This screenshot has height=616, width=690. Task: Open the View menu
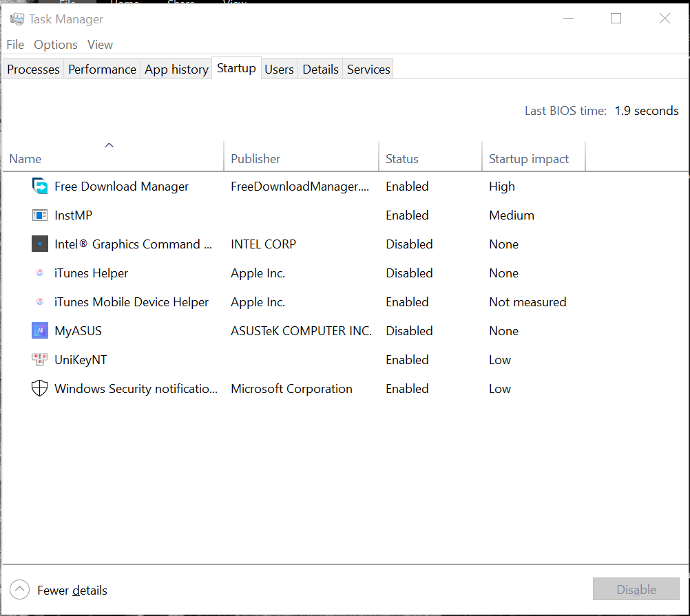click(x=100, y=45)
